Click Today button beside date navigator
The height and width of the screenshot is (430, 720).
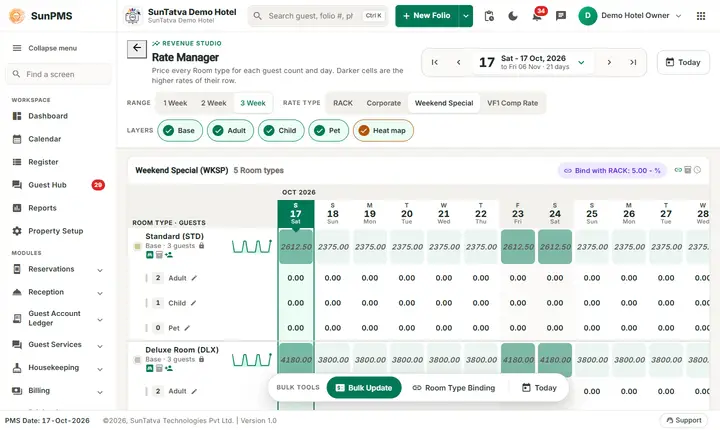pos(683,62)
